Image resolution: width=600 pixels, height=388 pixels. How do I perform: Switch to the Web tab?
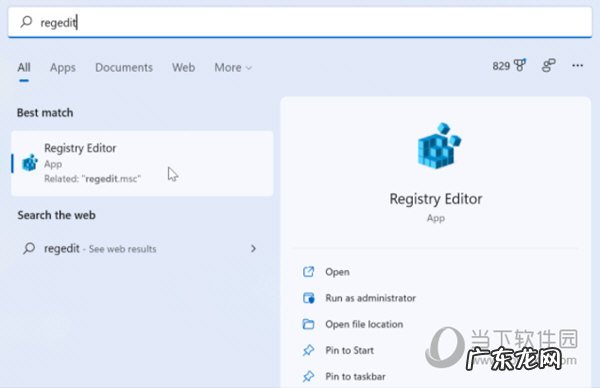[x=183, y=68]
